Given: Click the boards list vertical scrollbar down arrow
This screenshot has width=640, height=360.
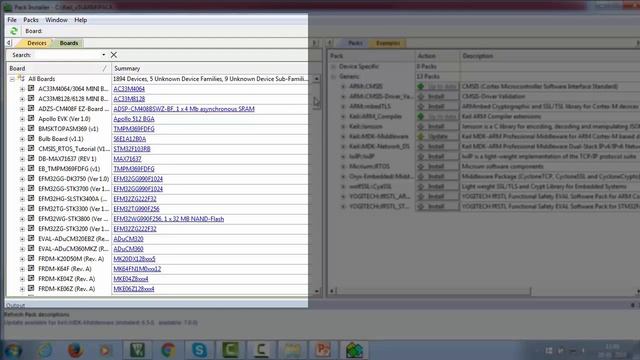Looking at the screenshot, I should pos(316,291).
